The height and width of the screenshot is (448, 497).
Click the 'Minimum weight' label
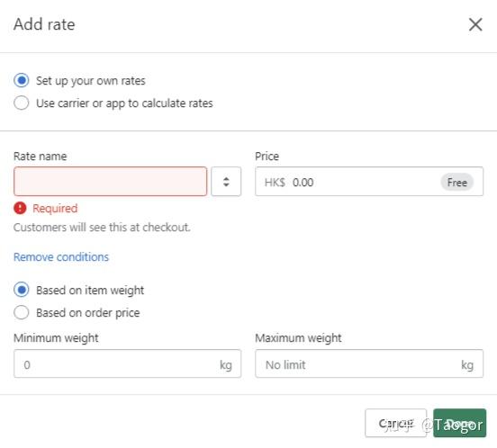coord(56,338)
